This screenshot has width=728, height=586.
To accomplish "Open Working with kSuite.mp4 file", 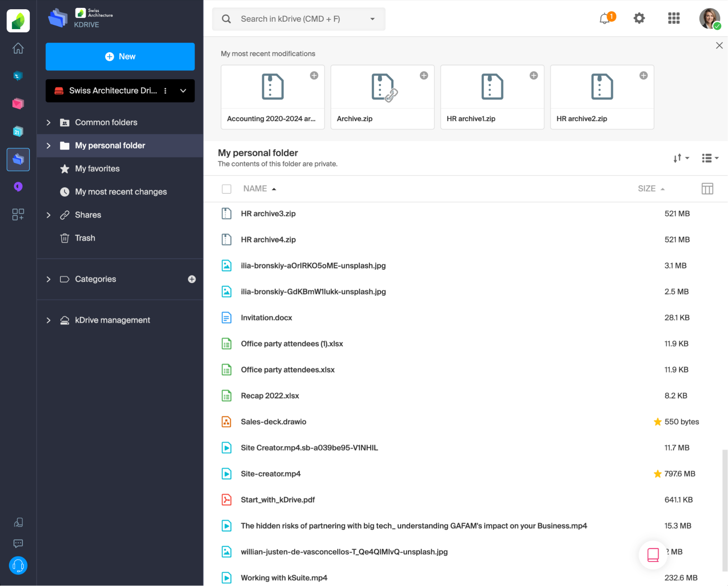I will point(284,578).
